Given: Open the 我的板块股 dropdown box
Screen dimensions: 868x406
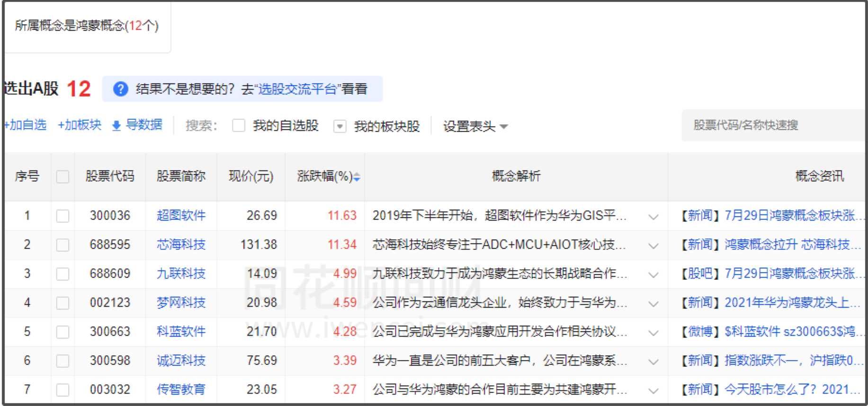Looking at the screenshot, I should [x=340, y=126].
